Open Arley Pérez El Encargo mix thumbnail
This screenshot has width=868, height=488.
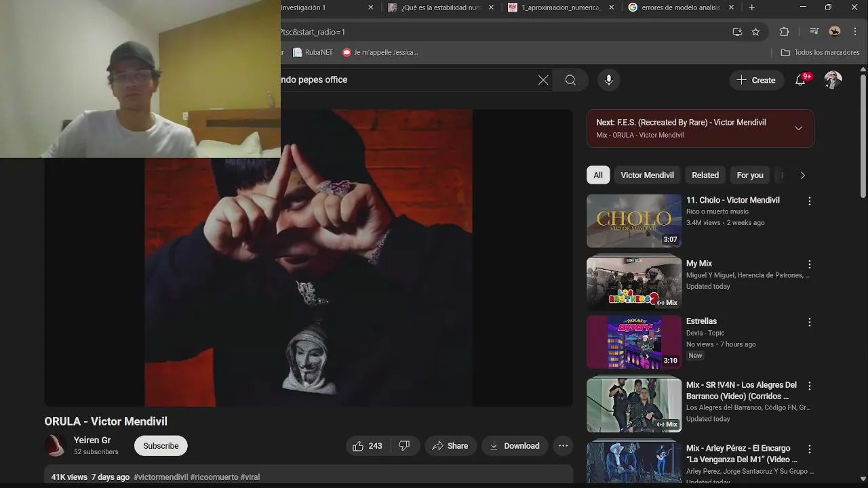tap(634, 462)
